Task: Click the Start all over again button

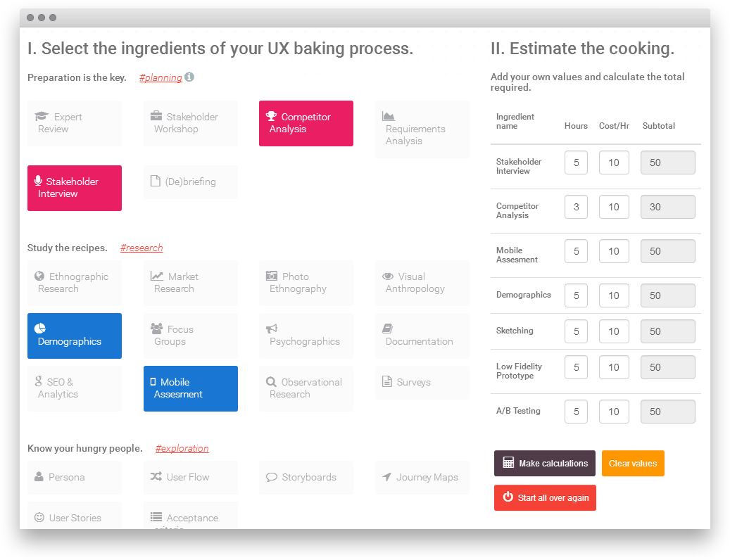Action: (545, 498)
